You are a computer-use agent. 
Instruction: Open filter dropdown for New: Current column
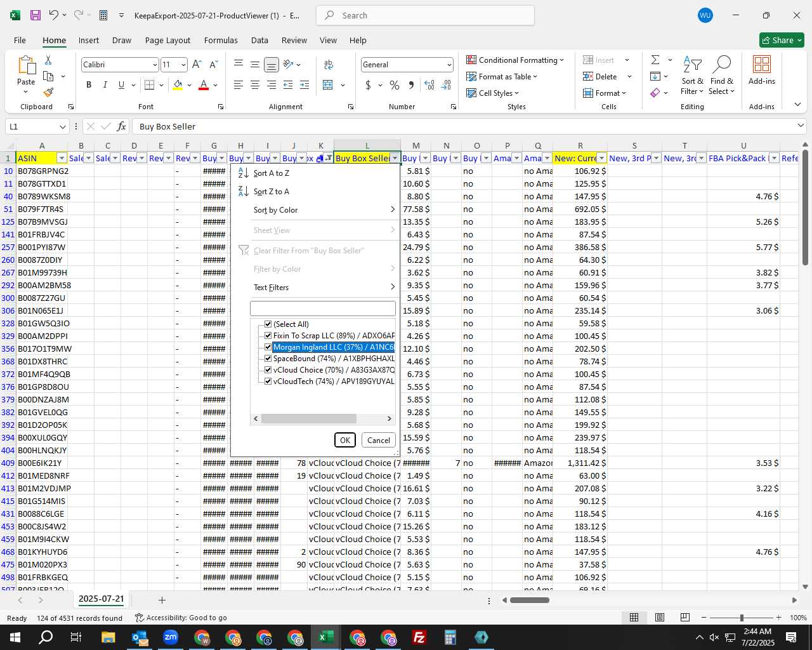[601, 158]
